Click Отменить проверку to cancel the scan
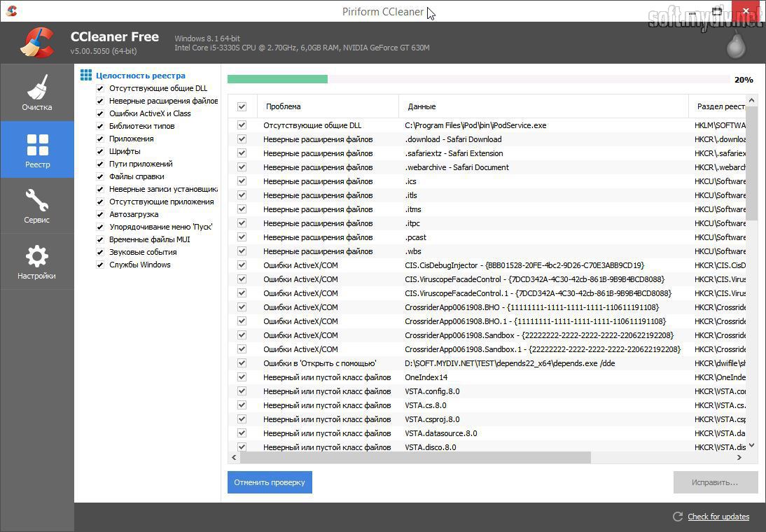The width and height of the screenshot is (766, 532). tap(270, 482)
